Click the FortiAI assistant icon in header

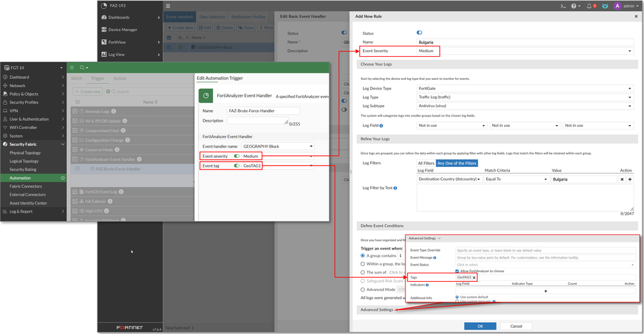point(605,6)
